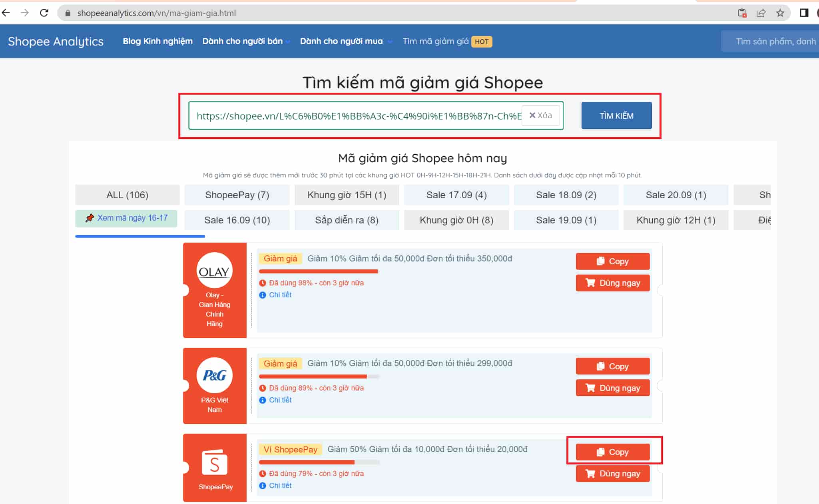Clear search with the Xóa button
This screenshot has height=504, width=819.
click(540, 116)
